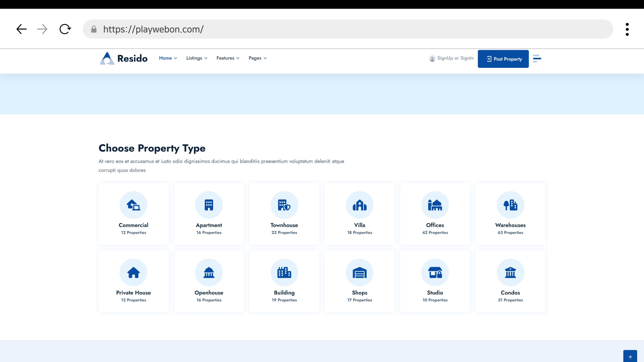Expand the Home dropdown menu
The height and width of the screenshot is (362, 644).
coord(168,58)
